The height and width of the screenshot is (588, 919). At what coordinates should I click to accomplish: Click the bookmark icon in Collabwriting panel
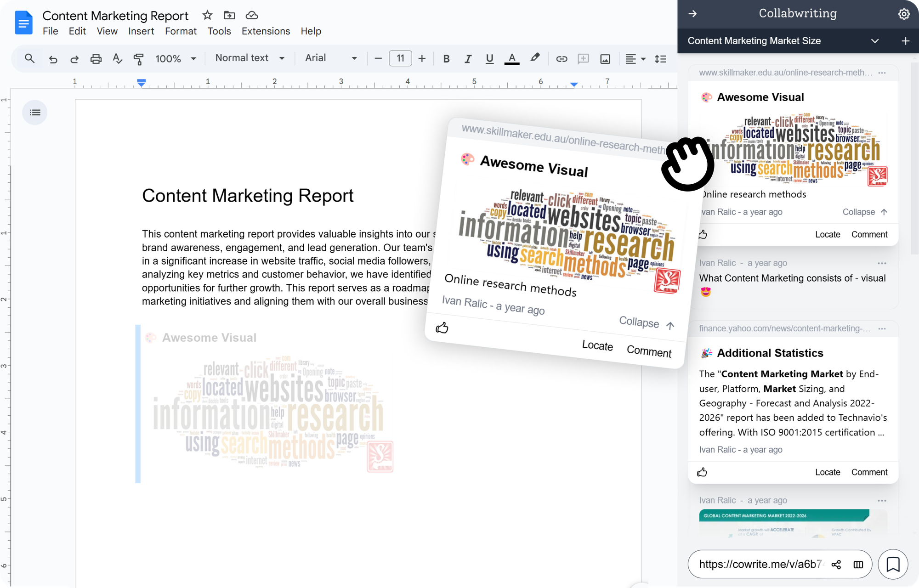[893, 564]
